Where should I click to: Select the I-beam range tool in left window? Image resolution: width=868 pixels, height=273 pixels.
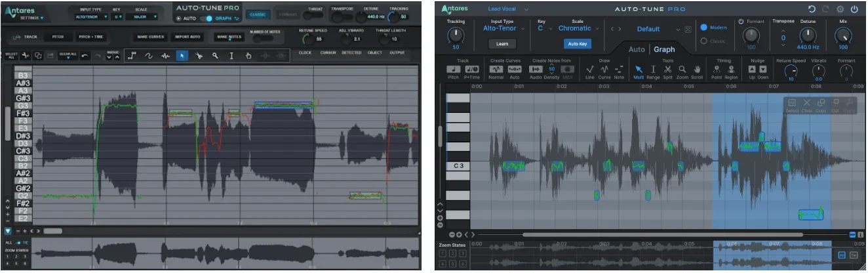coord(231,56)
